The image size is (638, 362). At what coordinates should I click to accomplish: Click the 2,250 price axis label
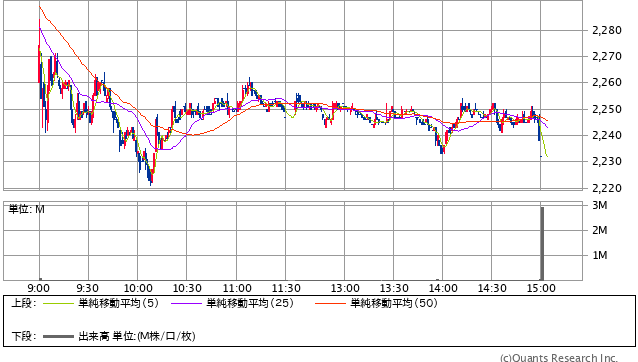607,109
